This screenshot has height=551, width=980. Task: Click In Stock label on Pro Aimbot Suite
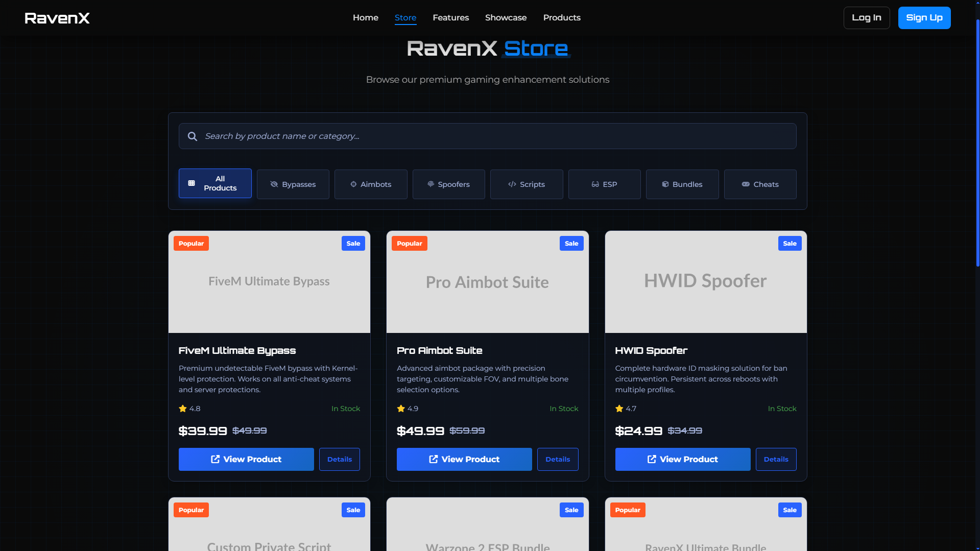(564, 409)
